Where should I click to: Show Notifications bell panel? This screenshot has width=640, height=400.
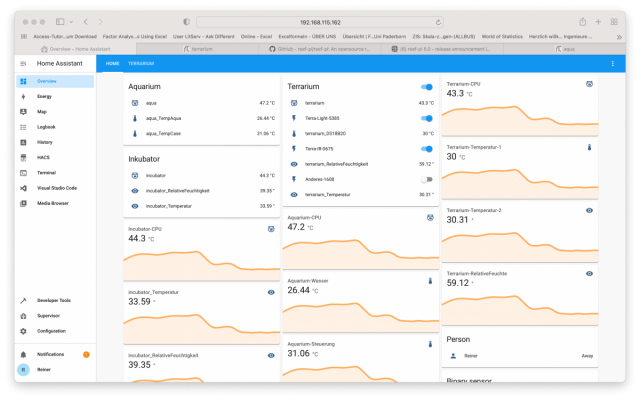point(55,354)
